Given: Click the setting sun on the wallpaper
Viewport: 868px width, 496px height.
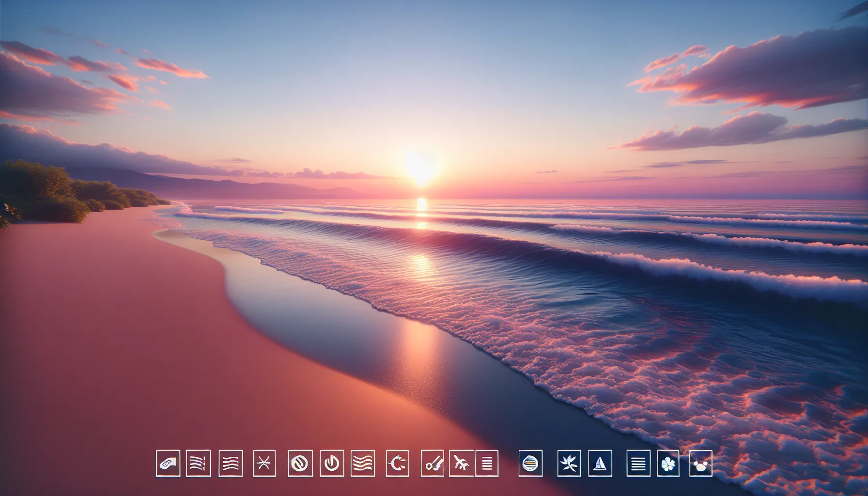Looking at the screenshot, I should pos(420,167).
